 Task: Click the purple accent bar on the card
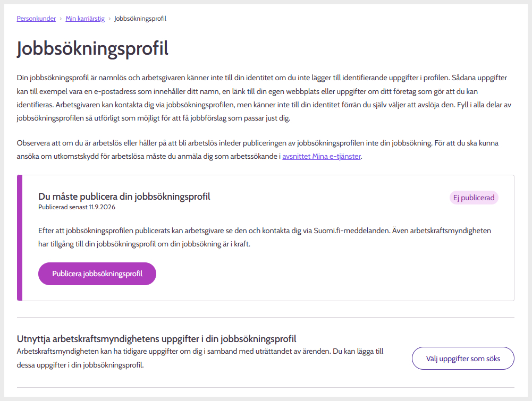point(20,237)
